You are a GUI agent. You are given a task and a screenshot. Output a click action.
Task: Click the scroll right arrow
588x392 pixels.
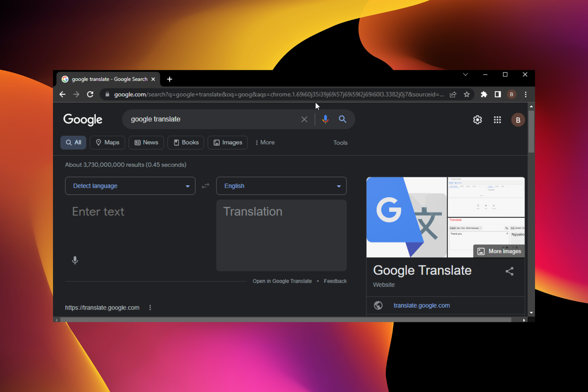pos(524,320)
